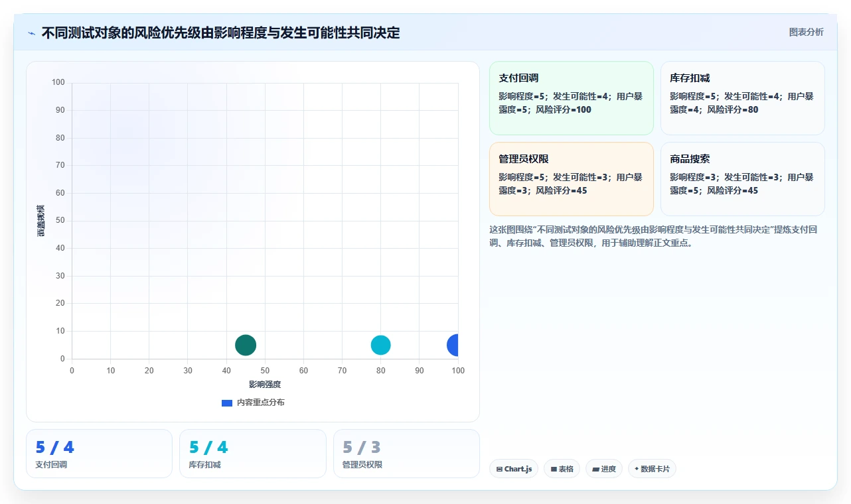Click the lightning icon beside the title
The height and width of the screenshot is (504, 851).
(x=31, y=33)
